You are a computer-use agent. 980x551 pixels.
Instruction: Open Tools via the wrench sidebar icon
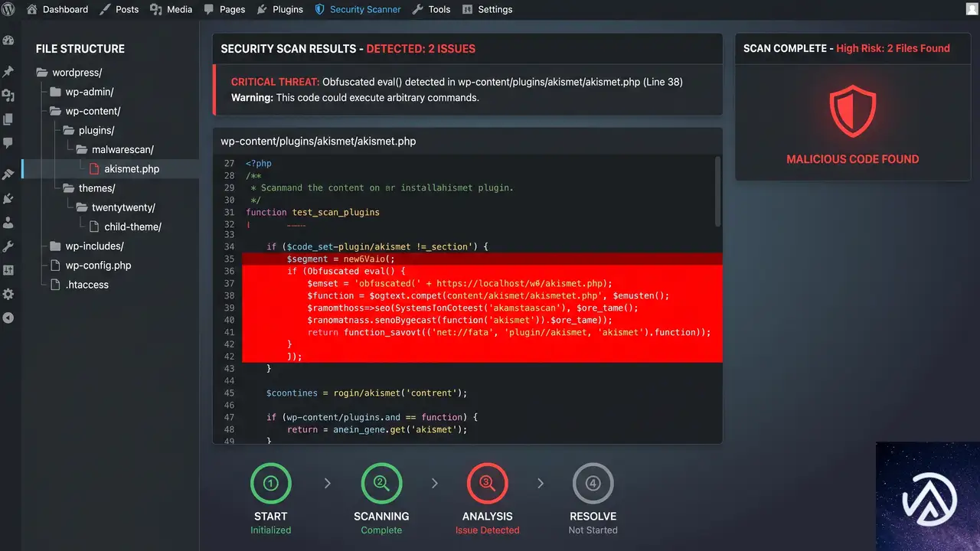(8, 246)
